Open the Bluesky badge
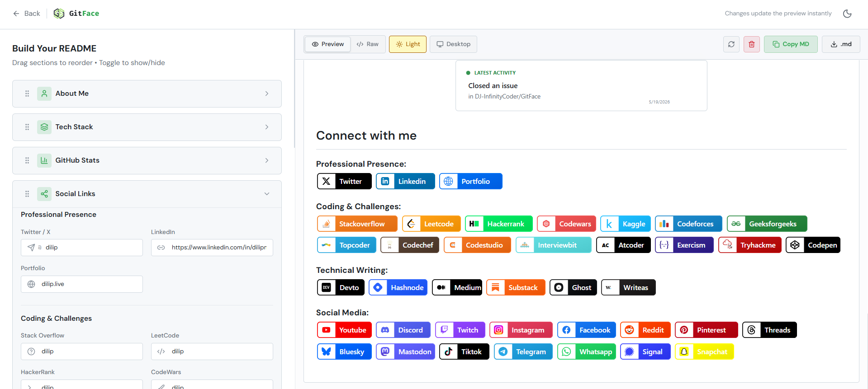868x389 pixels. (x=344, y=352)
